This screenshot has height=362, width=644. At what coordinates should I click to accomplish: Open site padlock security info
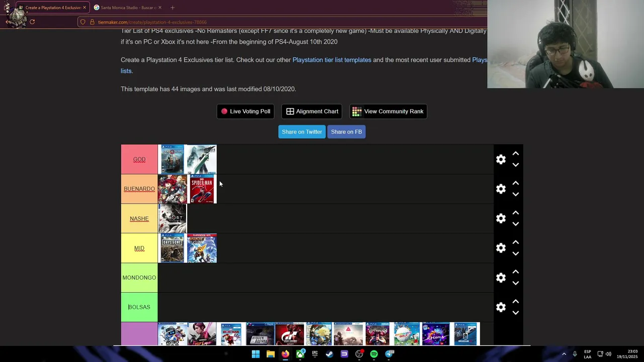92,22
